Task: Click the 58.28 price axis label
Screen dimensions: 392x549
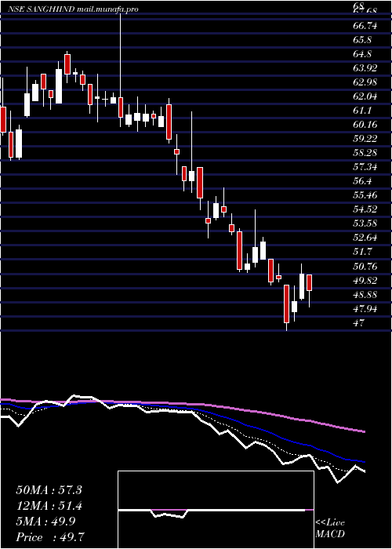Action: tap(365, 153)
